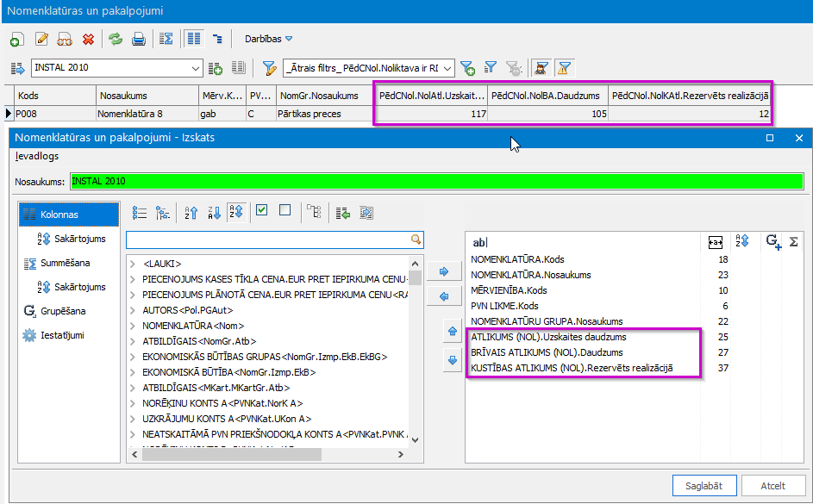
Task: Click the greyed hierarchy tree icon
Action: pos(314,212)
